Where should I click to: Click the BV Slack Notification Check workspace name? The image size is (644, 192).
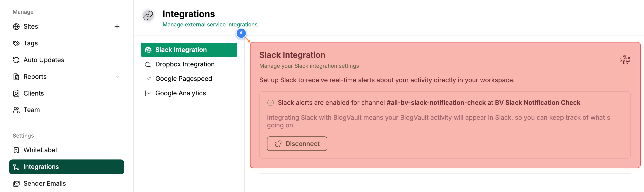click(x=538, y=103)
